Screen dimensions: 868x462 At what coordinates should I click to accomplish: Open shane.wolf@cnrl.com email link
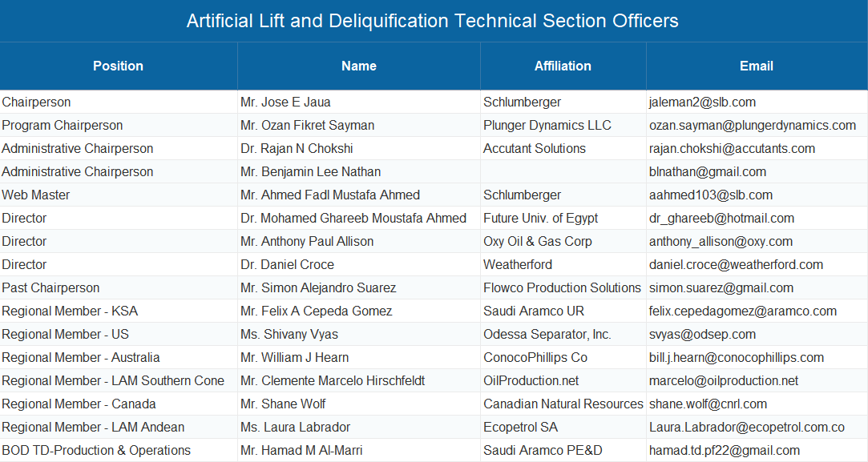708,404
